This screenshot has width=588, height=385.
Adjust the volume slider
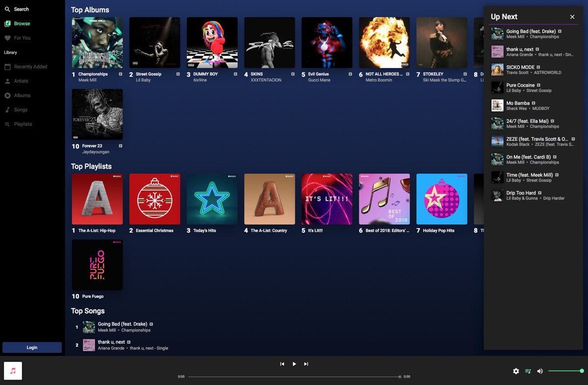pyautogui.click(x=565, y=371)
